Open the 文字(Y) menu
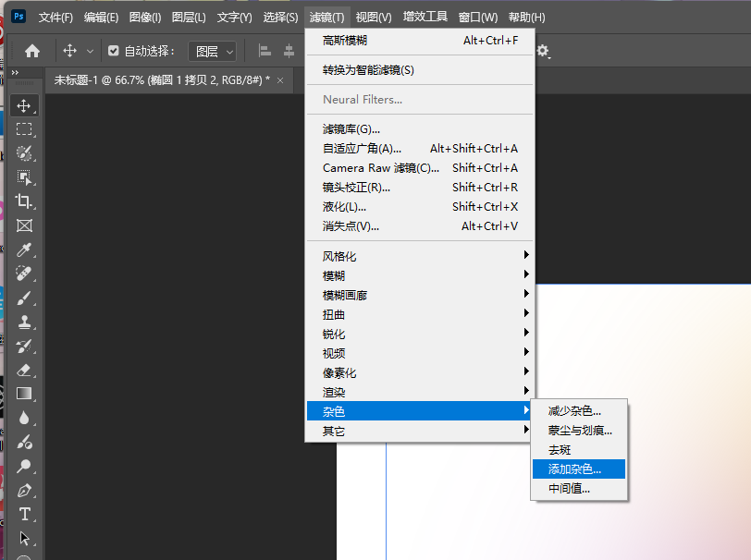751x560 pixels. pyautogui.click(x=234, y=18)
